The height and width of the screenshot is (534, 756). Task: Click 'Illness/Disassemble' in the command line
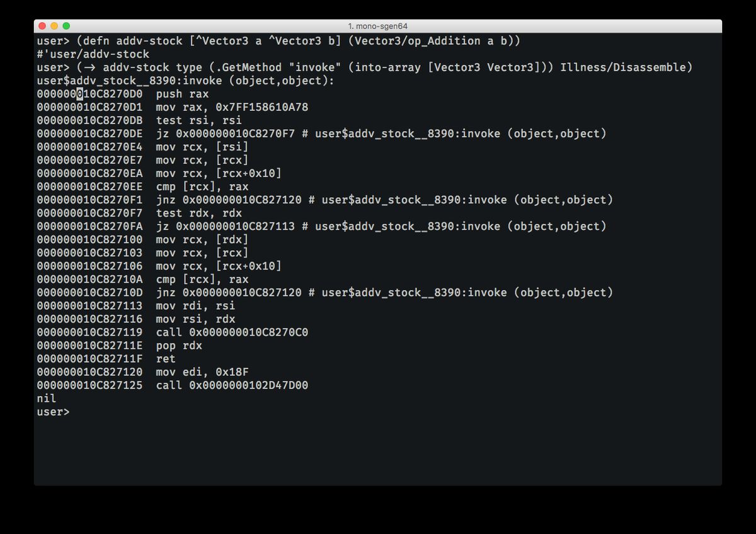[626, 67]
